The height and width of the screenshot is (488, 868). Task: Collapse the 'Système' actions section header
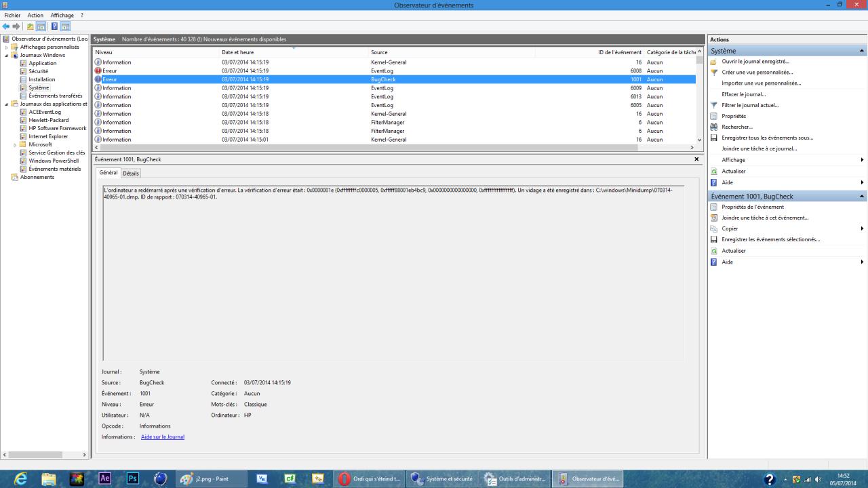pyautogui.click(x=862, y=51)
